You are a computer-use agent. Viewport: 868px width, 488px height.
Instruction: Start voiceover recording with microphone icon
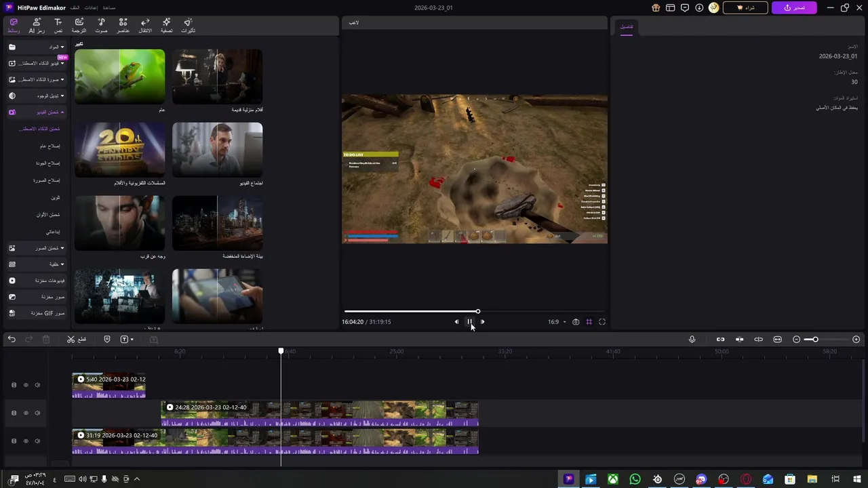coord(692,339)
